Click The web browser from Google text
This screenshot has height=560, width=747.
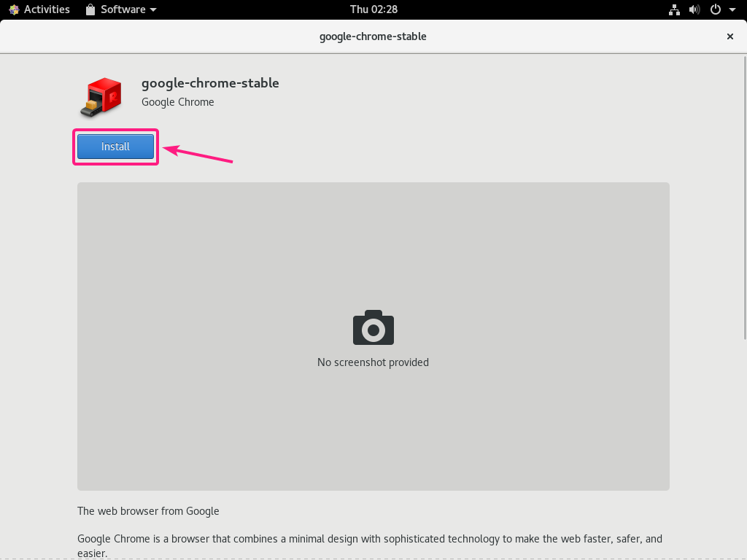[x=148, y=511]
